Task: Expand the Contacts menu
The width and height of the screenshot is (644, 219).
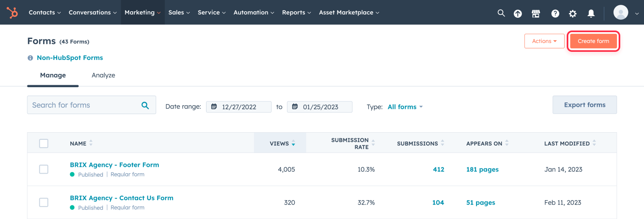Action: 45,12
